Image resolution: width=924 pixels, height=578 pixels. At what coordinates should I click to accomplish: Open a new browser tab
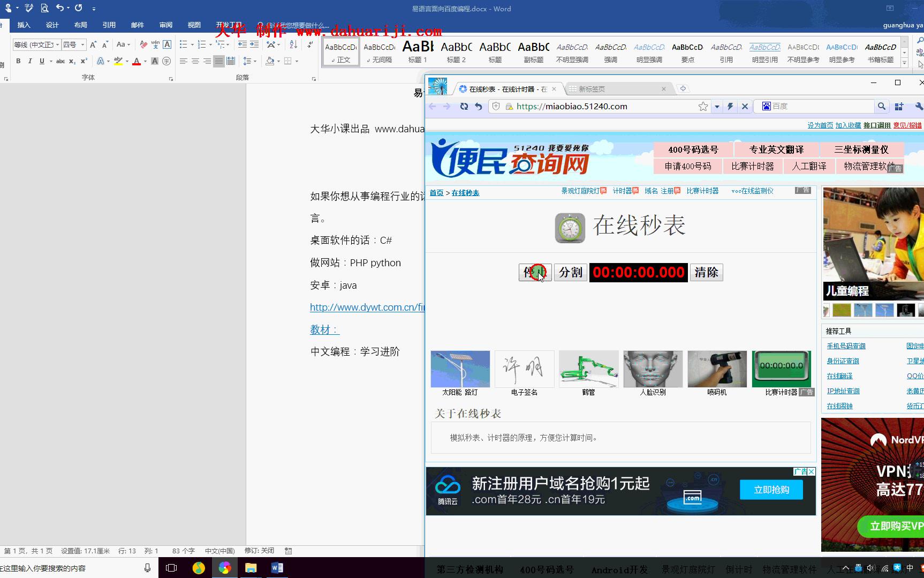point(683,89)
